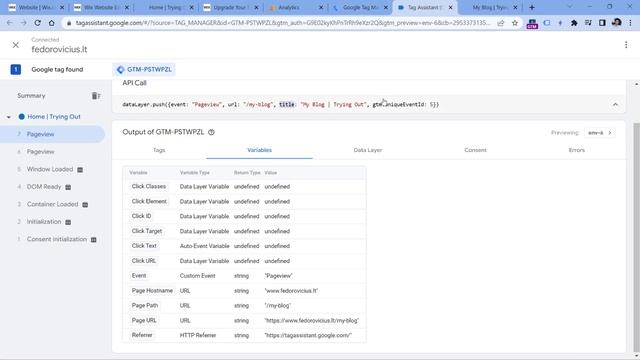The width and height of the screenshot is (640, 360).
Task: Select the DOM Ready event
Action: 44,187
